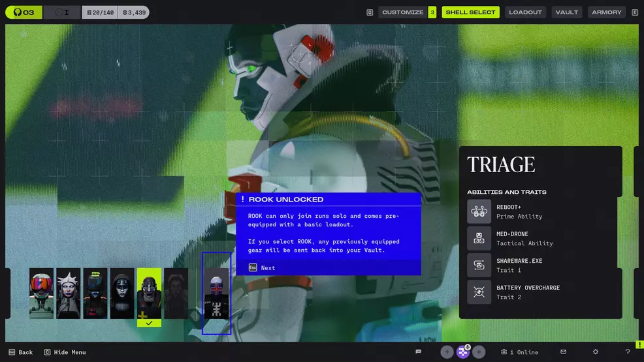644x362 pixels.
Task: Click the E key prompt right of Armory
Action: pyautogui.click(x=635, y=12)
